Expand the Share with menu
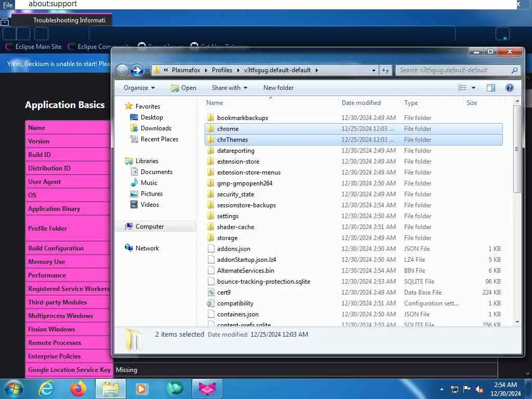 229,88
